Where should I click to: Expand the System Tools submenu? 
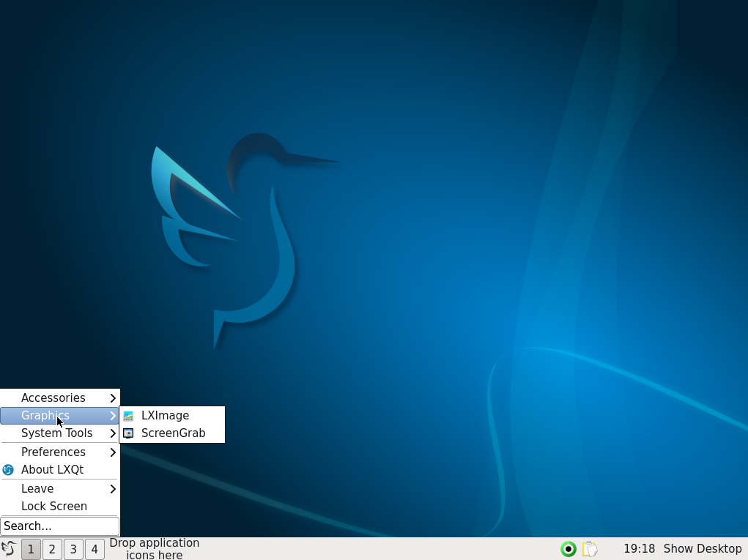[x=57, y=433]
